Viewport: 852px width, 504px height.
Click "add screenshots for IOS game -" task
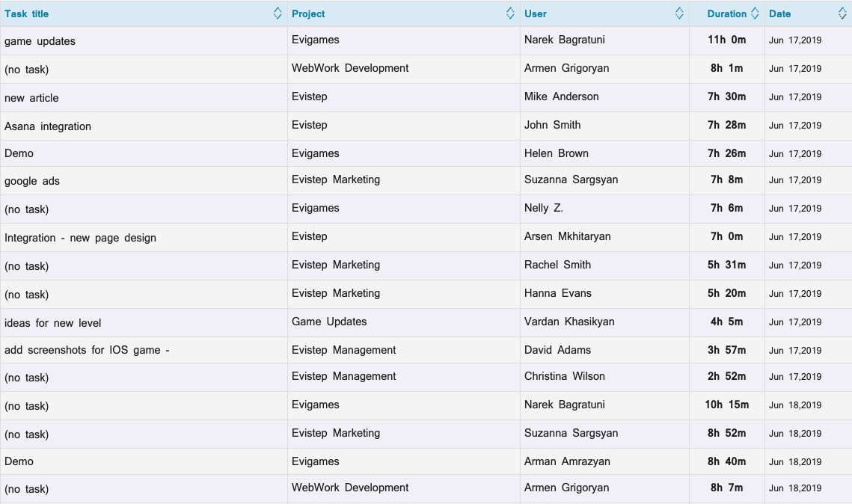pos(87,350)
